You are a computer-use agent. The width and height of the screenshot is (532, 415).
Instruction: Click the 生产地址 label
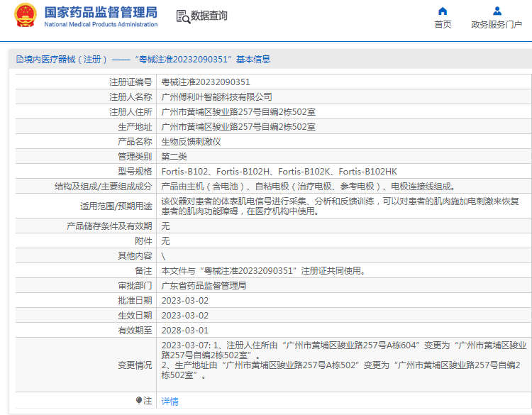[135, 127]
